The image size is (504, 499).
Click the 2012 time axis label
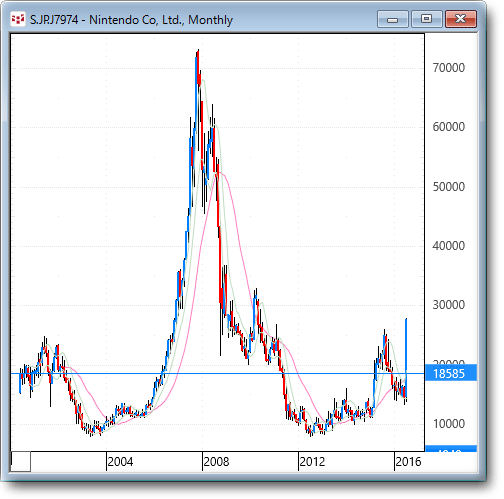click(x=312, y=462)
